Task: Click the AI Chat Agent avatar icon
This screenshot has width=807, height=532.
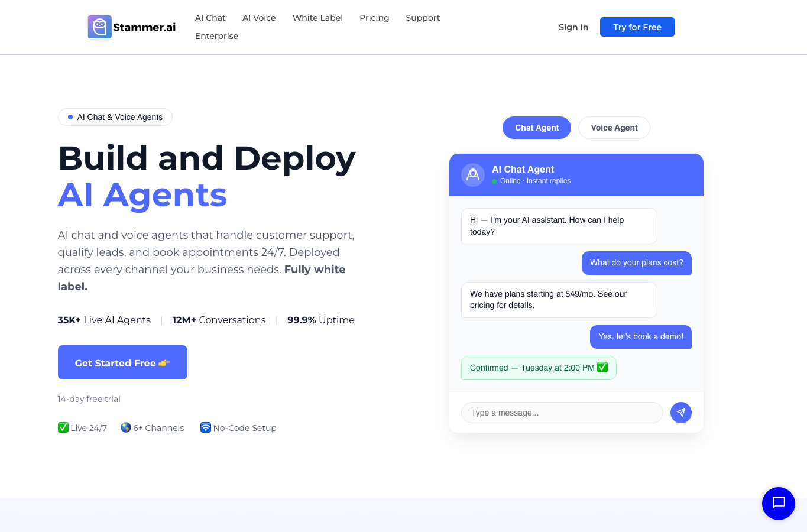Action: [473, 175]
